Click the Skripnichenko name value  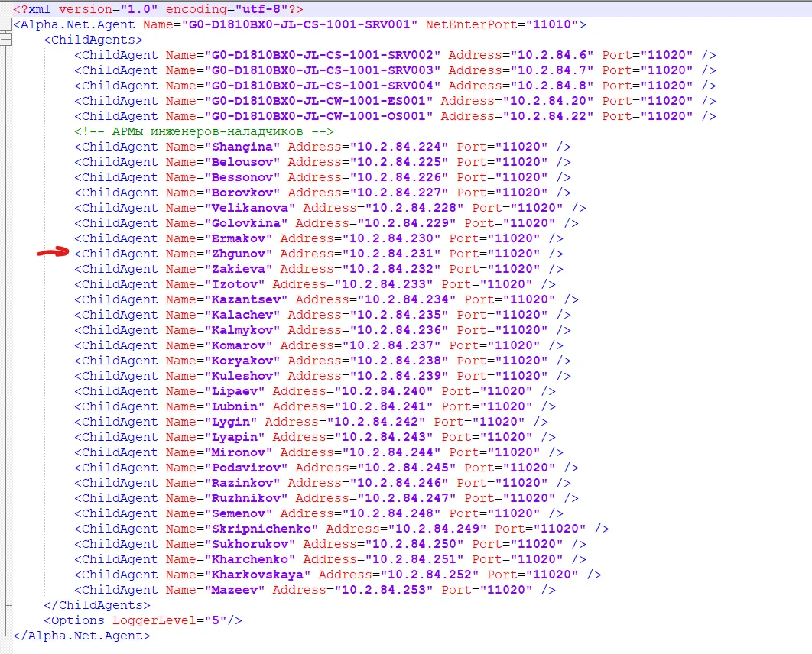tap(261, 529)
